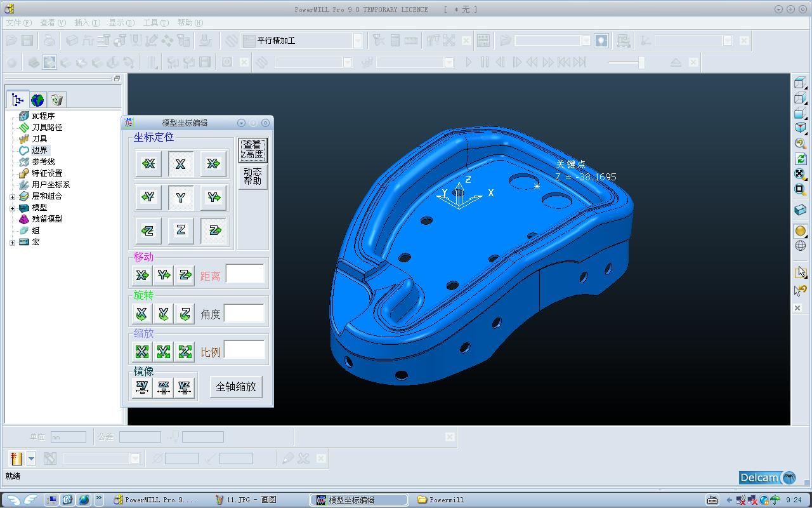The height and width of the screenshot is (508, 812).
Task: Position model at Z minimum
Action: pyautogui.click(x=148, y=231)
